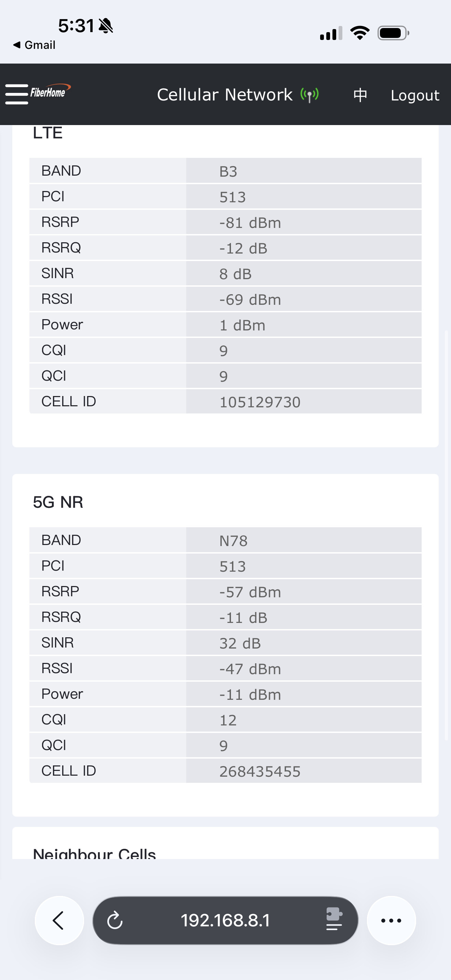Log out of the router page
451x980 pixels.
click(x=415, y=95)
